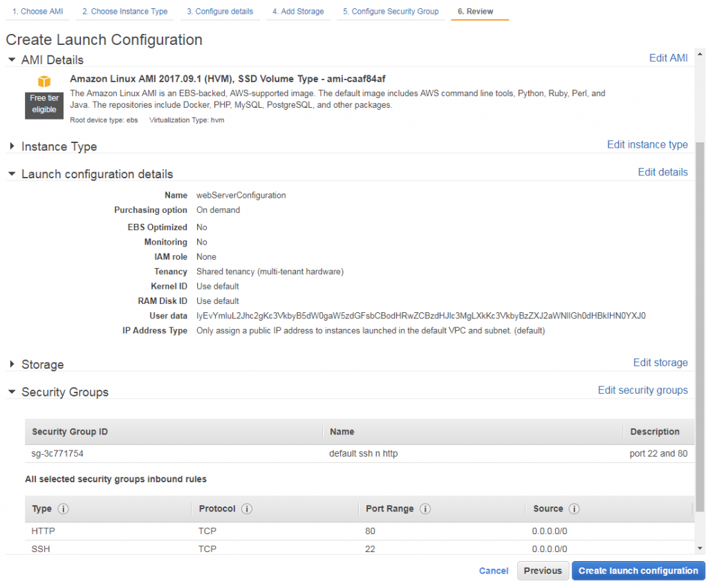Click the Free tier eligible badge
The image size is (708, 588).
44,105
